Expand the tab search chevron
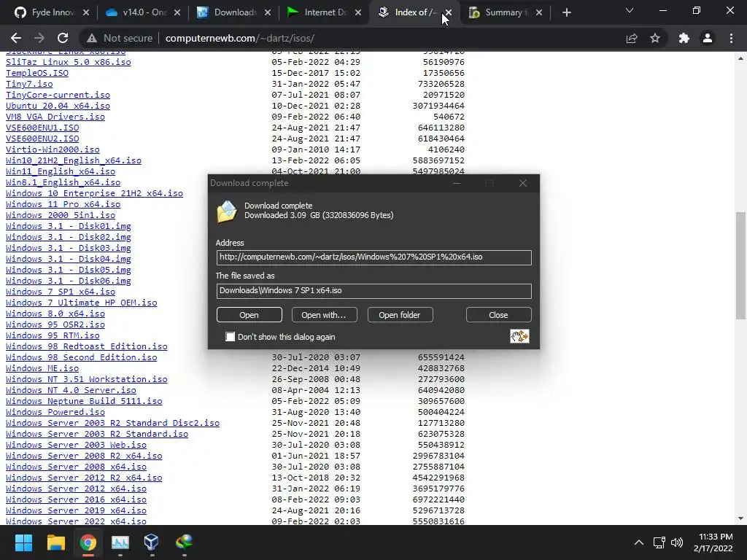The width and height of the screenshot is (747, 560). (x=630, y=10)
